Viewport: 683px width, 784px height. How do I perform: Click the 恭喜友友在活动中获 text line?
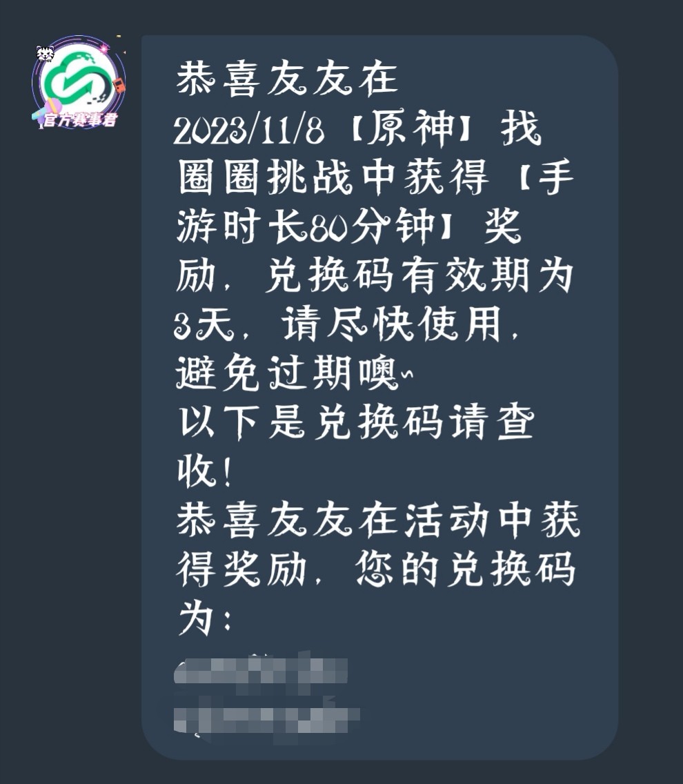pos(378,520)
